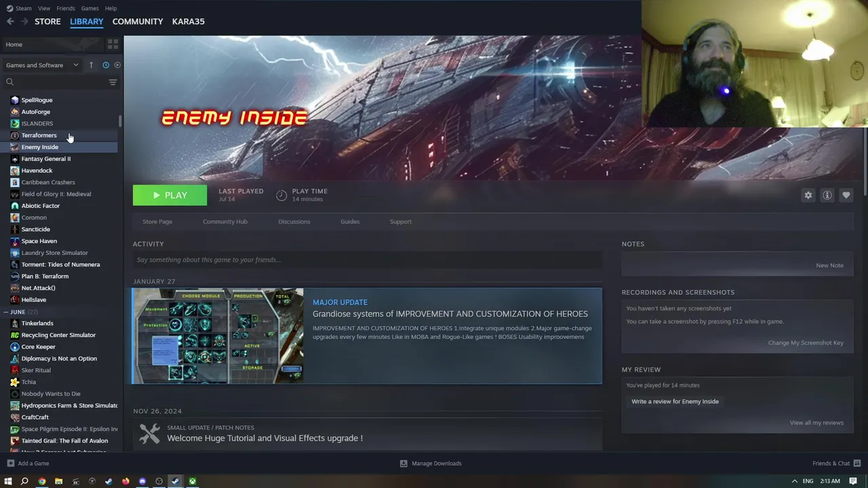Open the Community Hub tab
The height and width of the screenshot is (488, 868).
225,222
